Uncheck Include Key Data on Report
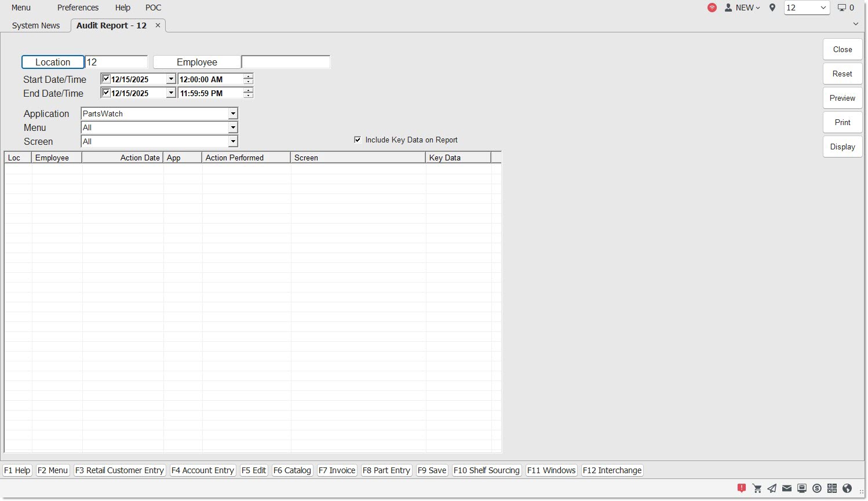This screenshot has height=501, width=868. click(358, 140)
